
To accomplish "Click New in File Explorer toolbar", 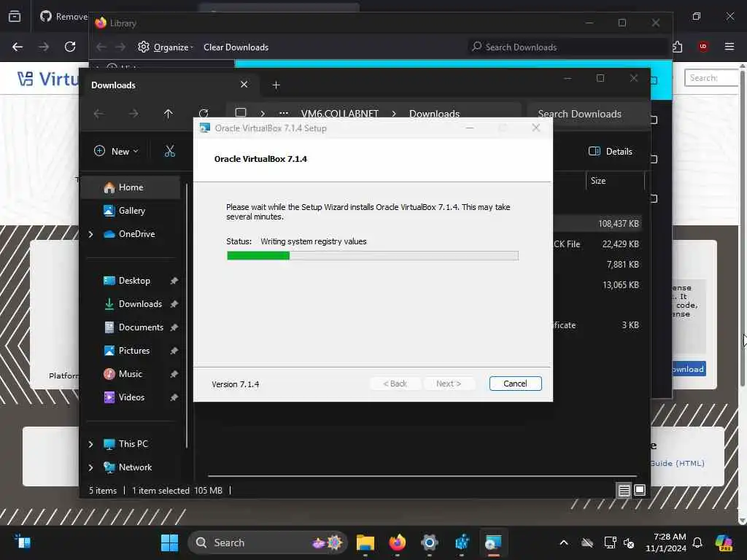I will [116, 151].
